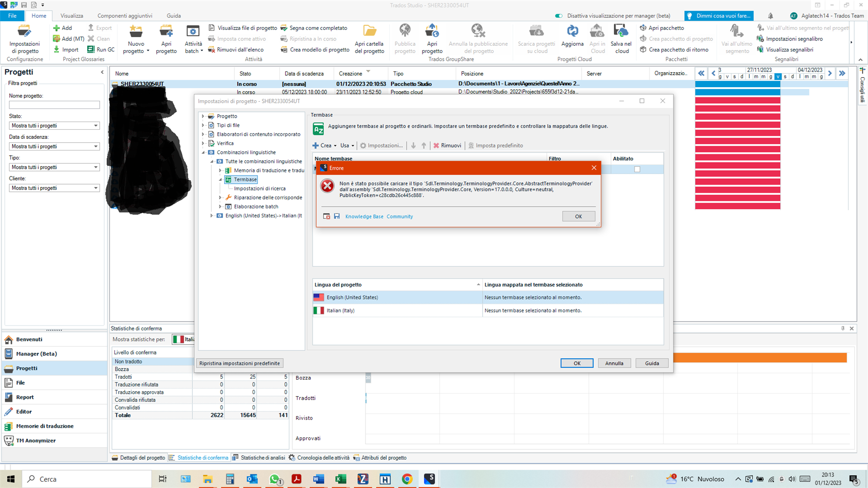Click Apri cartella del progetto
868x488 pixels.
369,39
